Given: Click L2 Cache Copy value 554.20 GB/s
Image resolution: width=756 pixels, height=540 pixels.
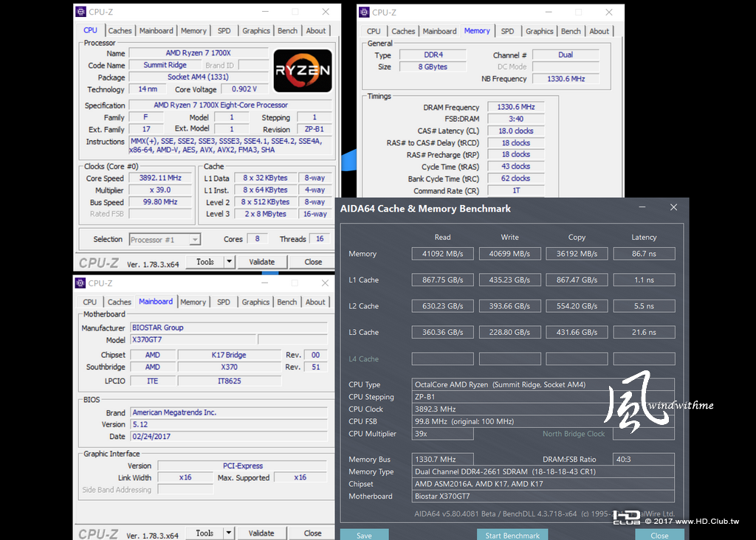Looking at the screenshot, I should click(x=577, y=306).
